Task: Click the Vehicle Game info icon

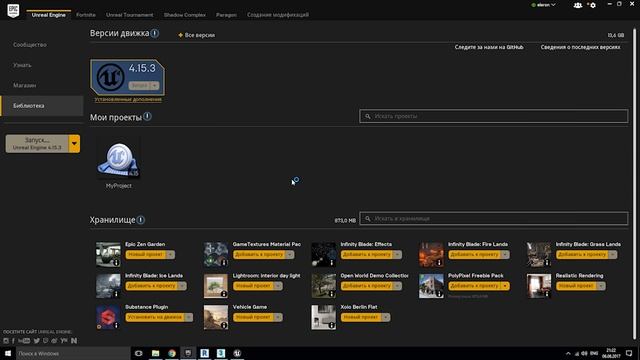Action: pyautogui.click(x=224, y=325)
